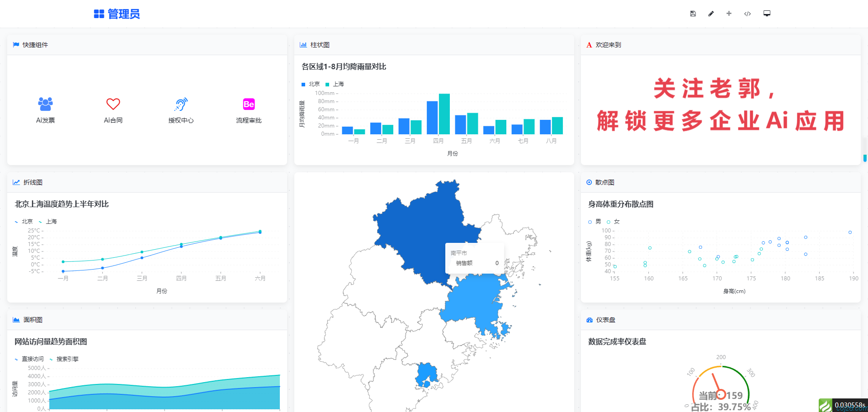Open the 流程审批 Be icon
Image resolution: width=868 pixels, height=412 pixels.
point(249,104)
